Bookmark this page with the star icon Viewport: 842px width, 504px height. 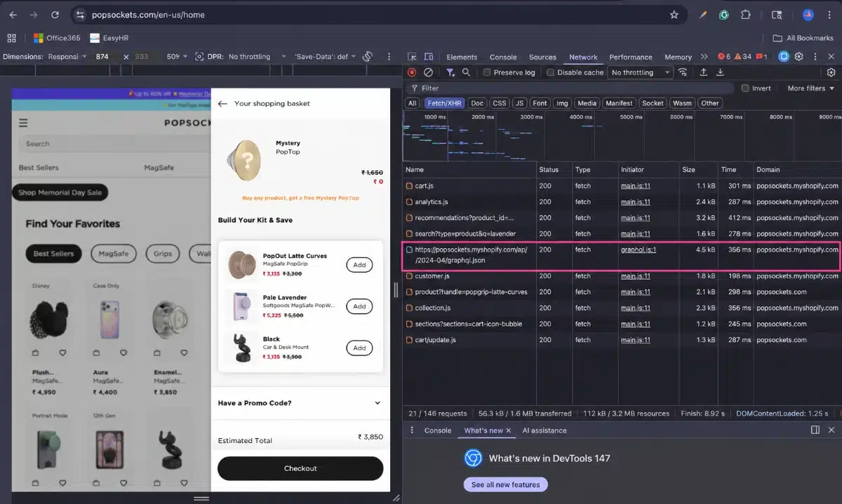click(674, 14)
